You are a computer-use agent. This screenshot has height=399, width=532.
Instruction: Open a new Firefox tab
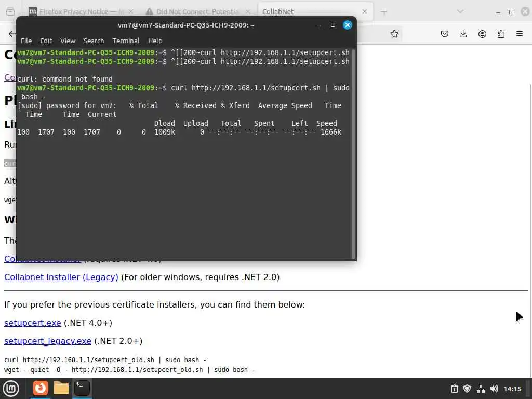(384, 12)
